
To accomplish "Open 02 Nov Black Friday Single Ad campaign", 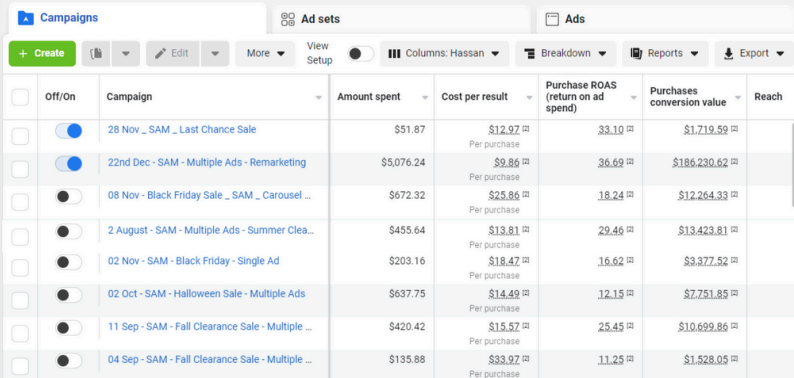I will (193, 261).
